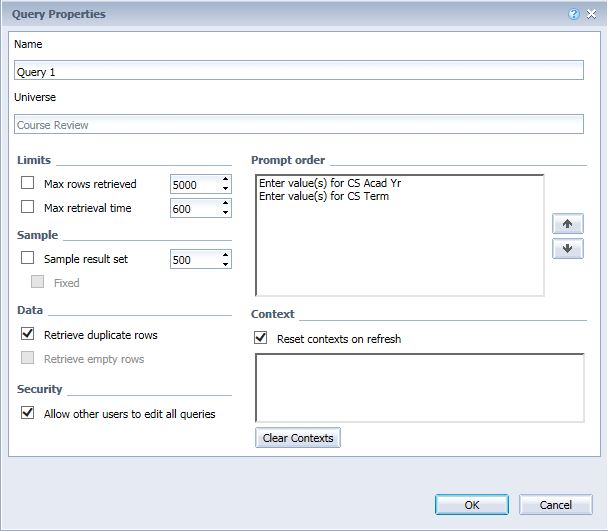Uncheck Reset contexts on refresh
The image size is (608, 531).
(x=261, y=338)
